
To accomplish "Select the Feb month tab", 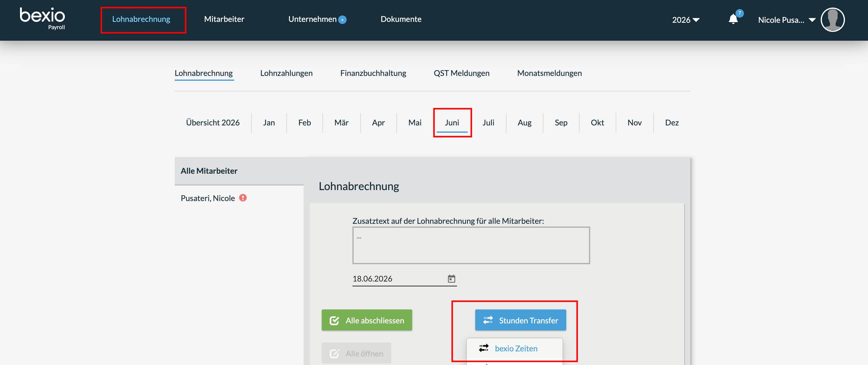I will [x=304, y=122].
